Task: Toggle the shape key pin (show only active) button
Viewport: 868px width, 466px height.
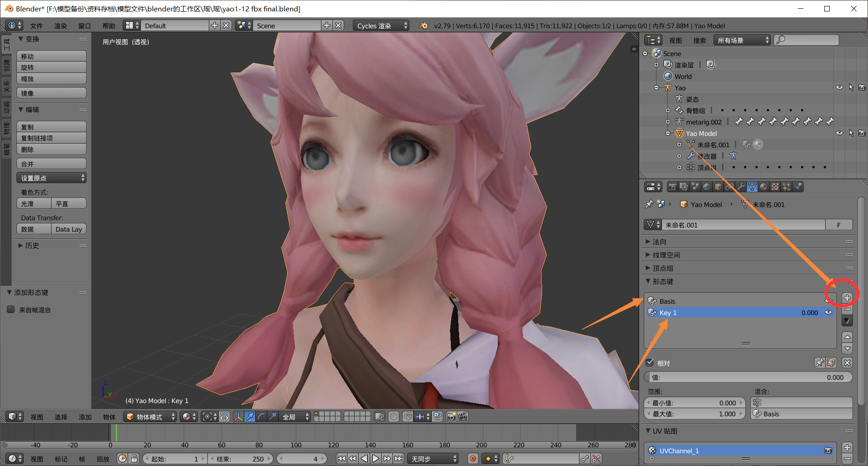Action: tap(820, 363)
